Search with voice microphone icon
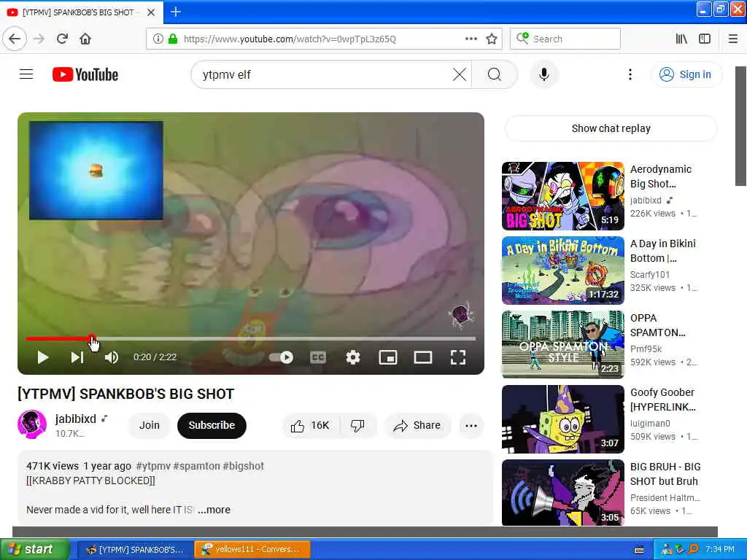 (x=543, y=74)
